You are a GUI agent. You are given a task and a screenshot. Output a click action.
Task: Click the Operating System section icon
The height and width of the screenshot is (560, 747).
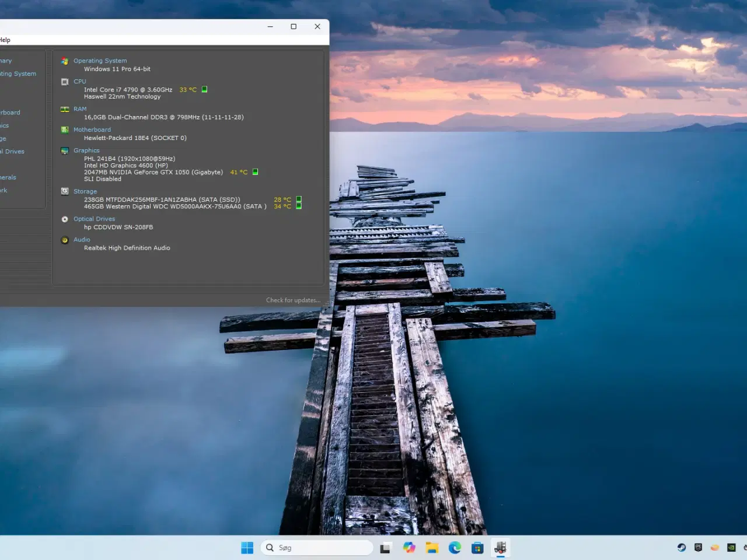pos(65,61)
